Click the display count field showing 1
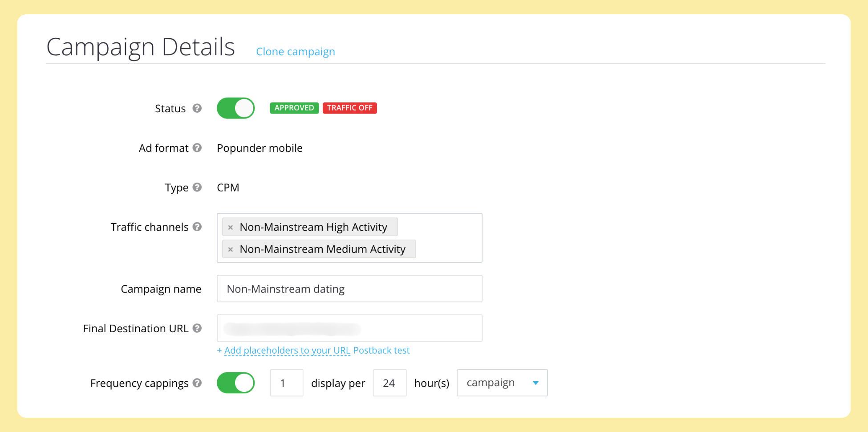 (x=287, y=383)
